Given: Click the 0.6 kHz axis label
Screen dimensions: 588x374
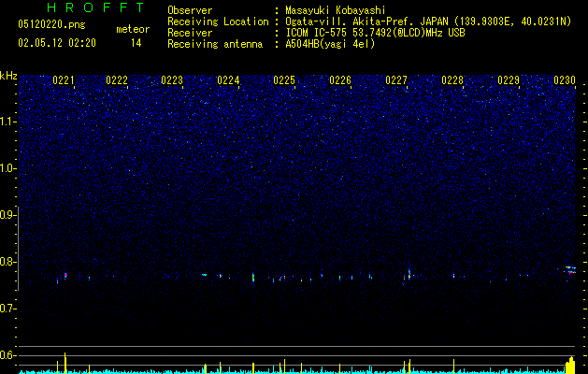Looking at the screenshot, I should [x=7, y=355].
